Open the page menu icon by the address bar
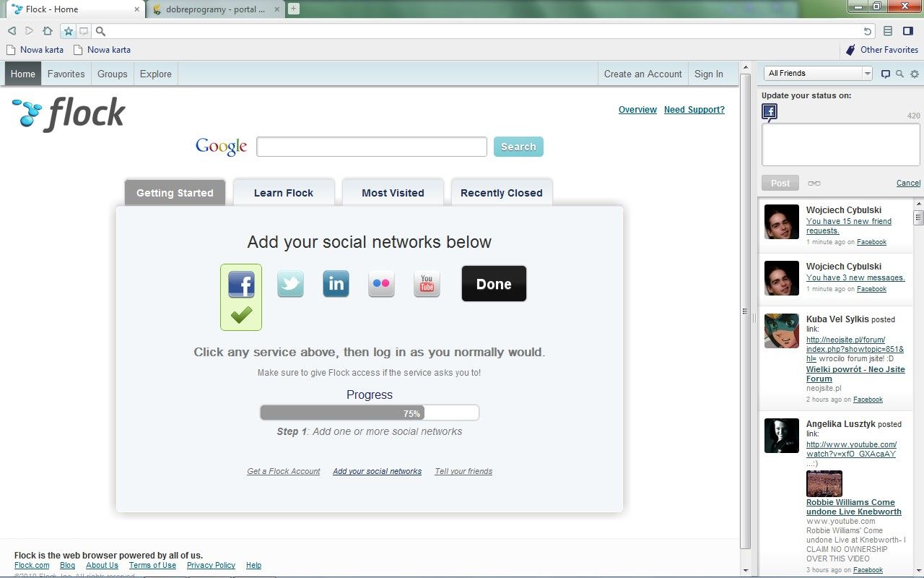 pyautogui.click(x=888, y=31)
